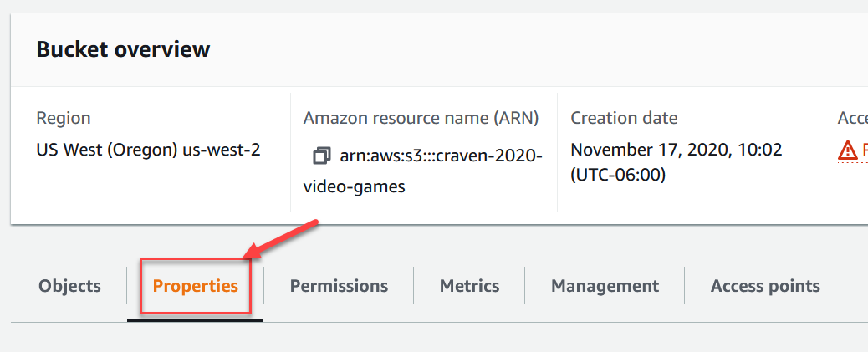The image size is (868, 352).
Task: Click the truncated red access status link
Action: tap(865, 150)
